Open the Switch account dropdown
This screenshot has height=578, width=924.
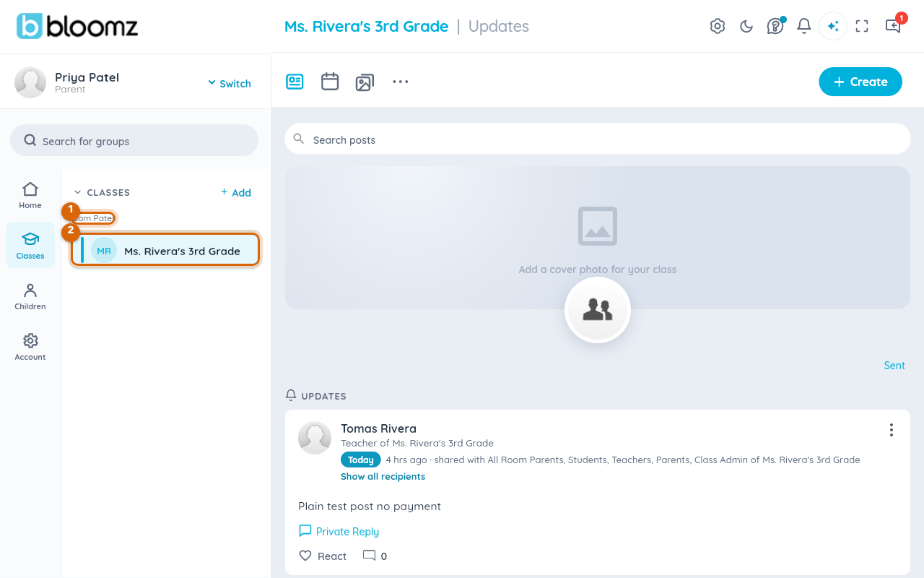coord(230,83)
